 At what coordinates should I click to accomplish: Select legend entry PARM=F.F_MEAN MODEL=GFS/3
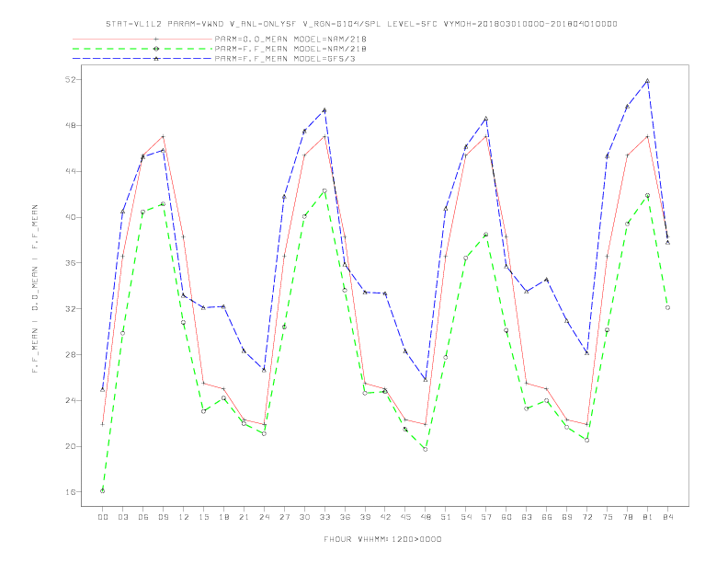(x=285, y=59)
